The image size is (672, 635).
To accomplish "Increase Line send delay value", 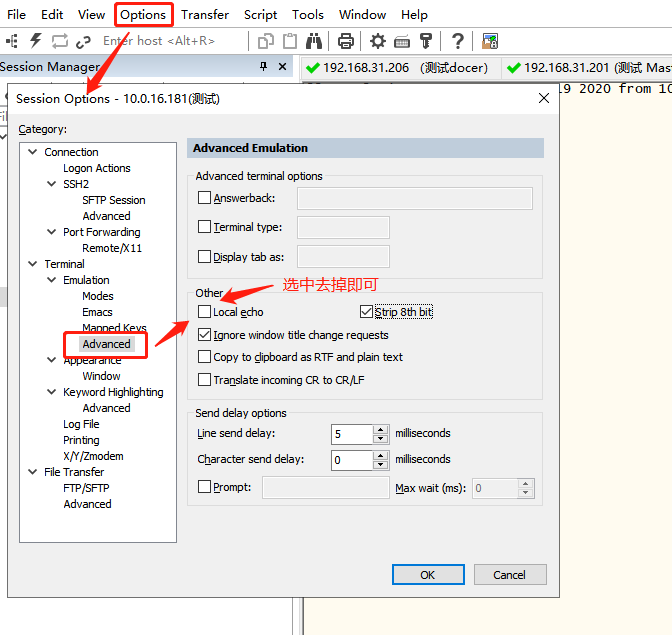I will click(x=381, y=429).
